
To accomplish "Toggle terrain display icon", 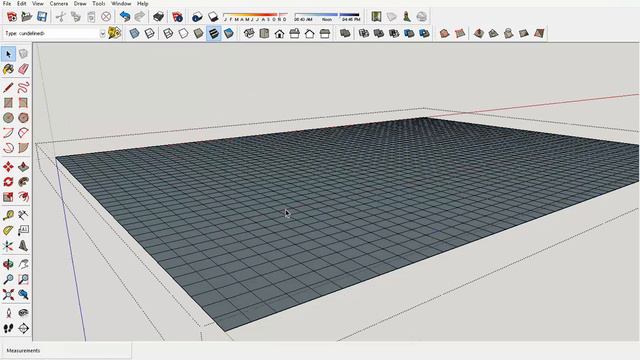I will point(391,17).
